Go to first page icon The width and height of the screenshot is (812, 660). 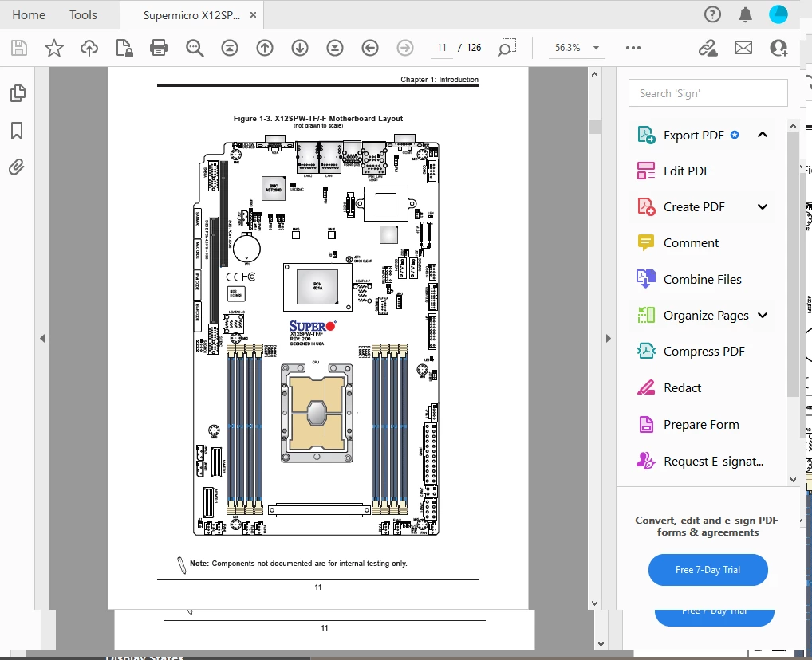pyautogui.click(x=230, y=48)
